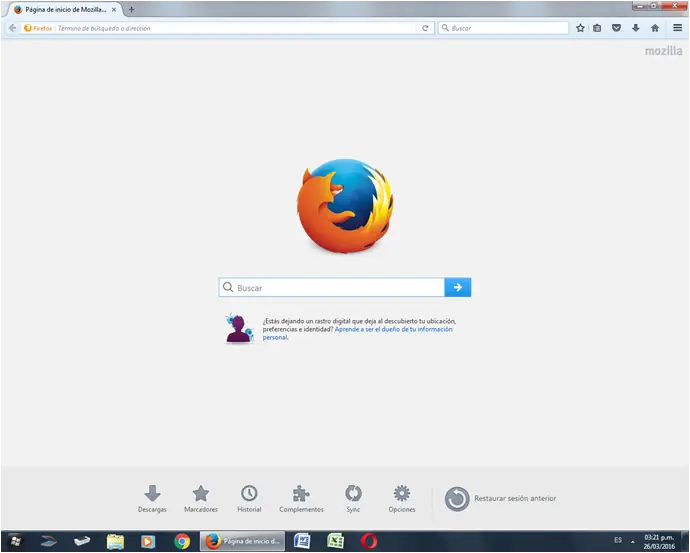Go to the home page icon
Screen dimensions: 690x553
click(x=655, y=28)
